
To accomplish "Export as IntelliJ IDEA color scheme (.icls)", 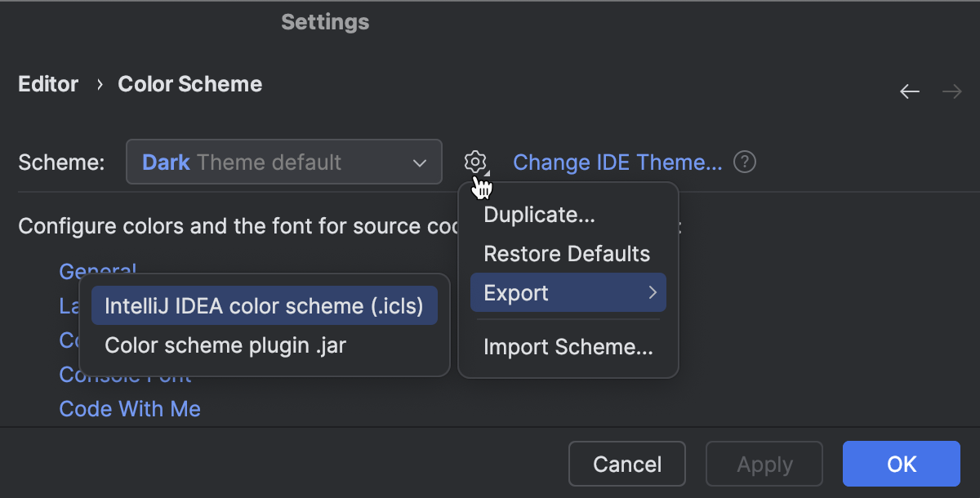I will pos(265,305).
